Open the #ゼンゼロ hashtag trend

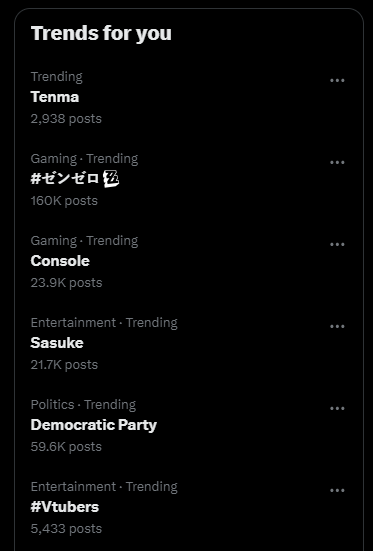(x=65, y=179)
